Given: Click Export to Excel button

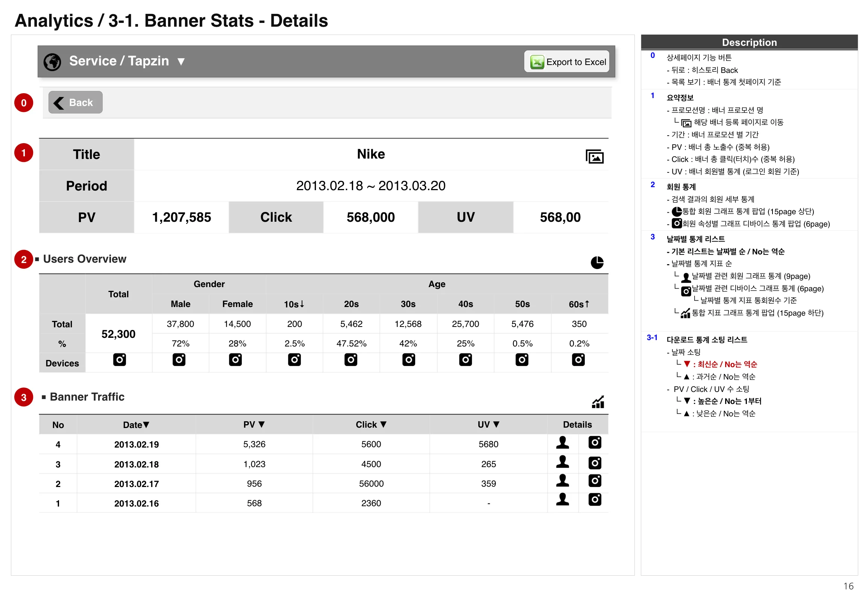Looking at the screenshot, I should (567, 62).
